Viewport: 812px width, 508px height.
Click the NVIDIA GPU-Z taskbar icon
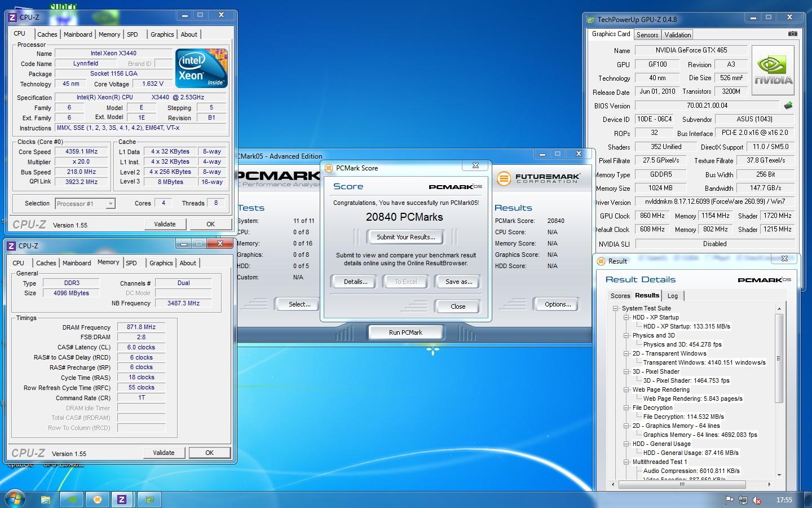72,500
